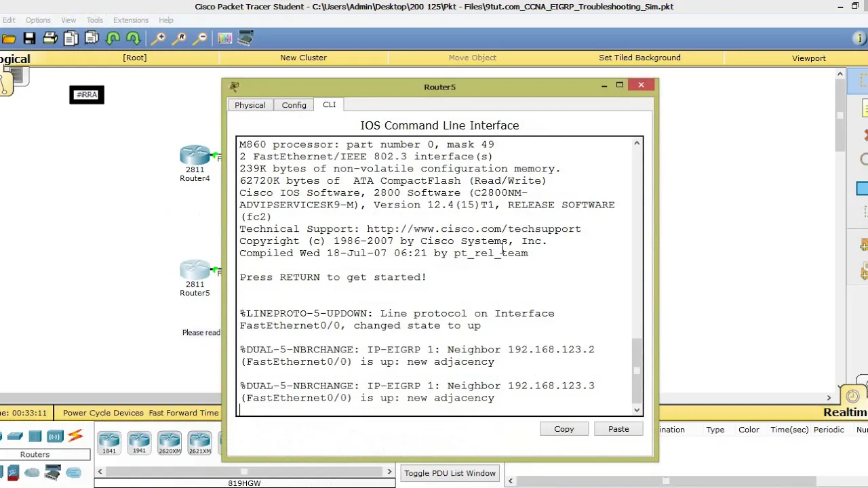Choose the Switches device category icon
868x488 pixels.
[15, 436]
